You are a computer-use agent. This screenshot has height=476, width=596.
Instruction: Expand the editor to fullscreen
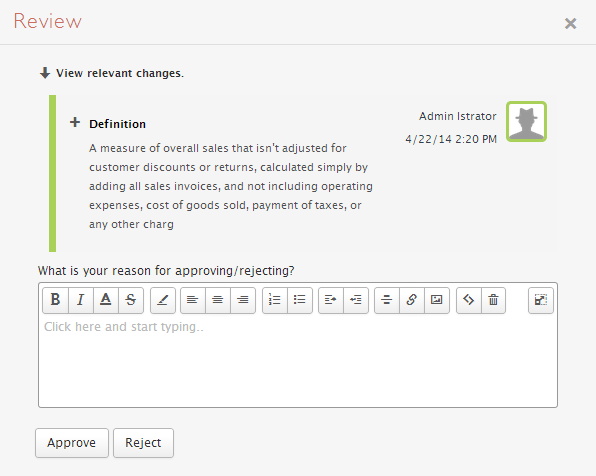tap(541, 300)
